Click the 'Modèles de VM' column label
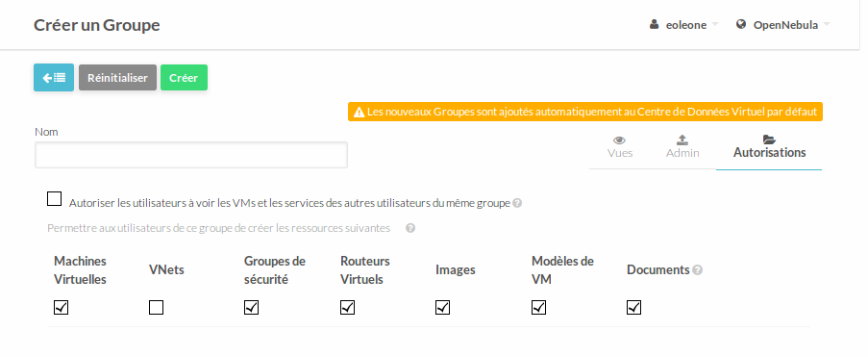The height and width of the screenshot is (356, 868). pyautogui.click(x=562, y=270)
